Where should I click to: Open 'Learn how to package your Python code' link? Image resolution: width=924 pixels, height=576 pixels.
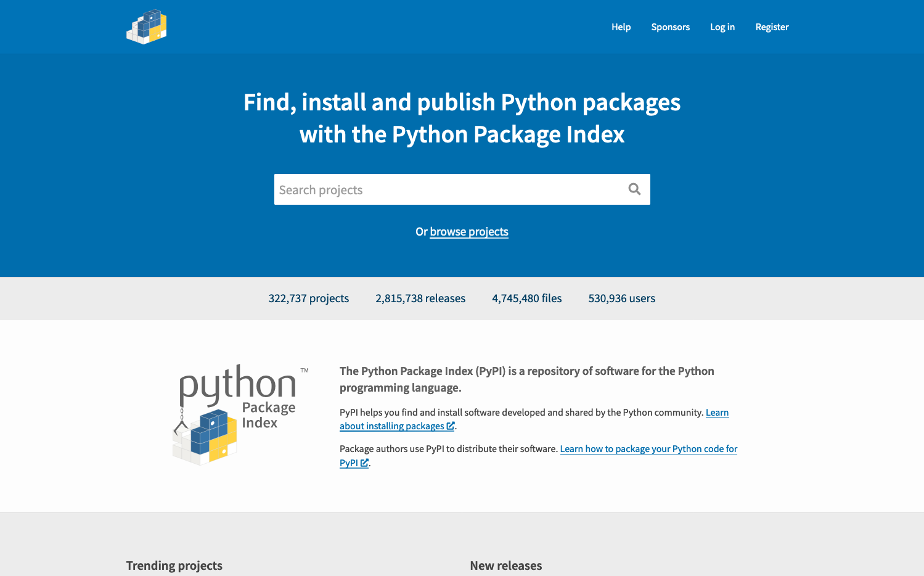[x=648, y=449]
